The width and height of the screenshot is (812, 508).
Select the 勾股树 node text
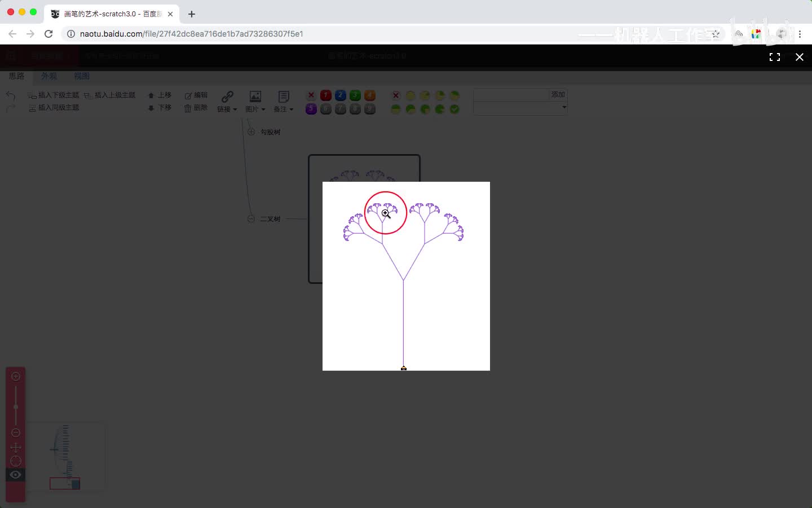tap(271, 132)
